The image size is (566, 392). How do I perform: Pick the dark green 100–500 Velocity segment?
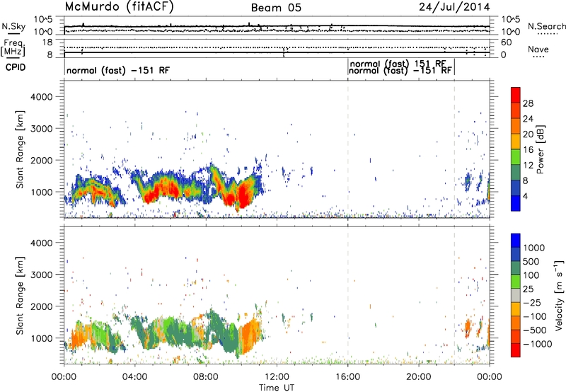point(516,268)
